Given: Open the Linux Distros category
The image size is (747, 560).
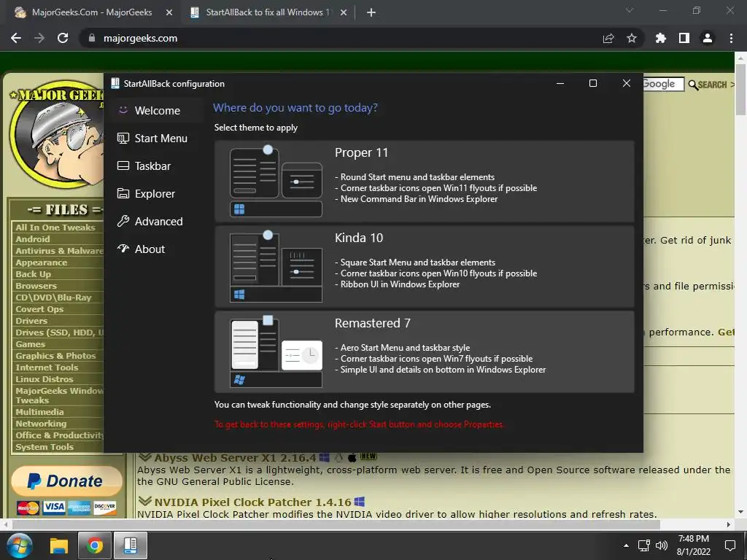Looking at the screenshot, I should [44, 379].
